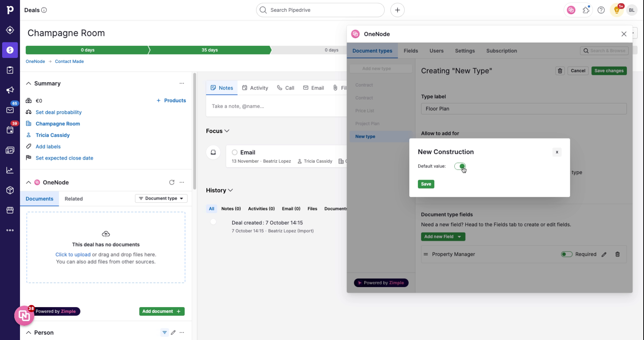Viewport: 644px width, 340px height.
Task: Focus the Search Pipedrive field
Action: pos(320,10)
